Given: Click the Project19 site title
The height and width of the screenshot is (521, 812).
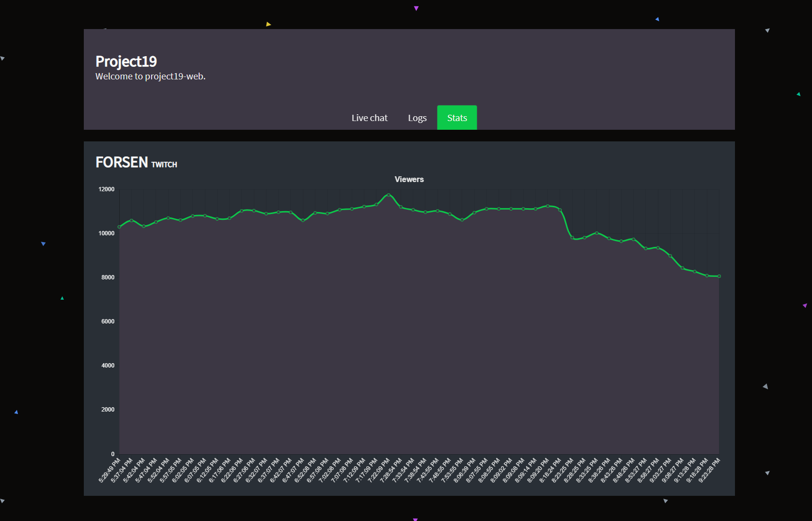Looking at the screenshot, I should [126, 61].
